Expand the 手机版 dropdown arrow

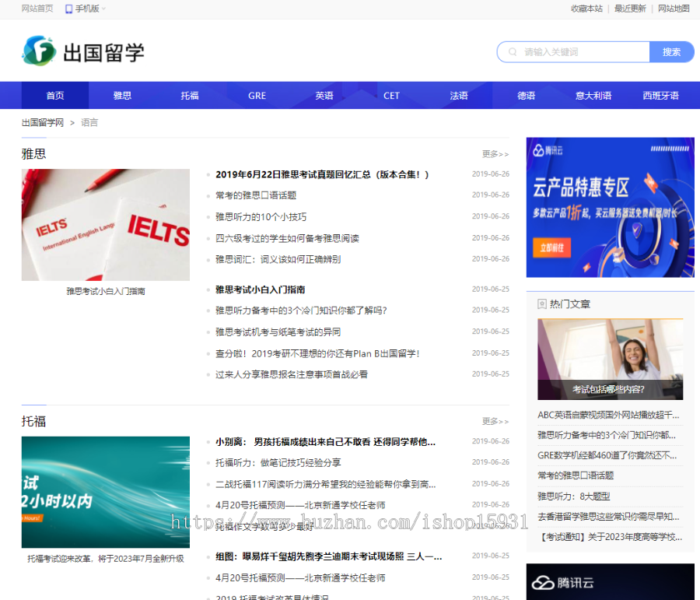[x=103, y=9]
